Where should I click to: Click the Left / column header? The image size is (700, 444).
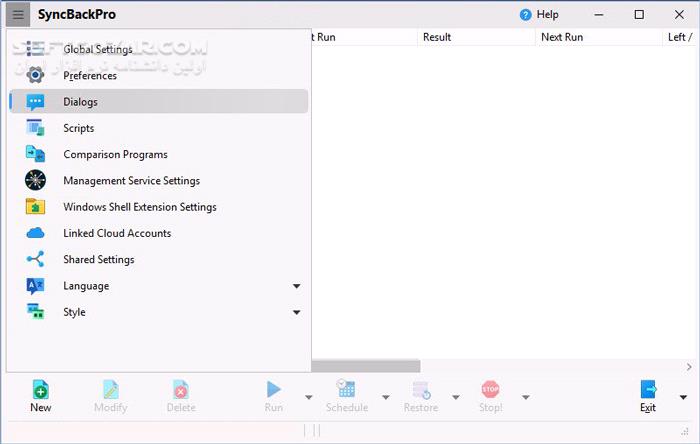tap(680, 37)
